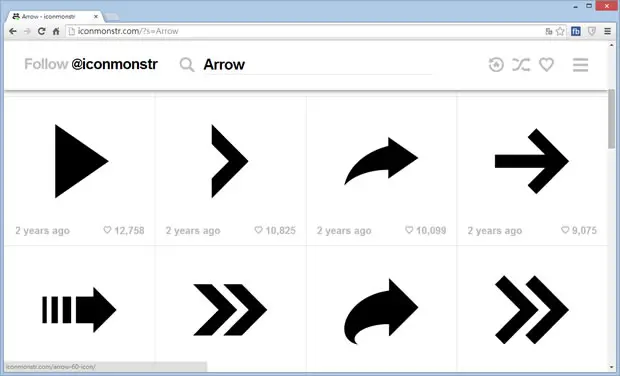This screenshot has width=620, height=376.
Task: Open the recent icons history button
Action: pyautogui.click(x=496, y=64)
